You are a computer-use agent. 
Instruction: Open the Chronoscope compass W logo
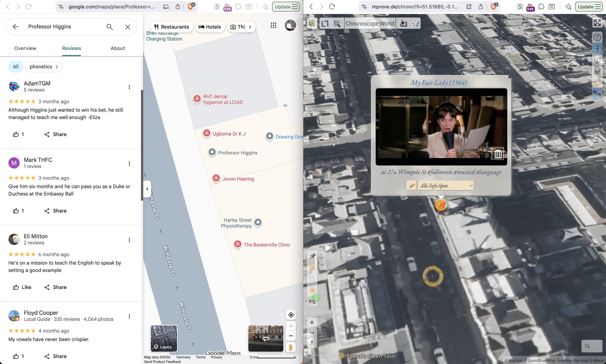click(x=312, y=23)
